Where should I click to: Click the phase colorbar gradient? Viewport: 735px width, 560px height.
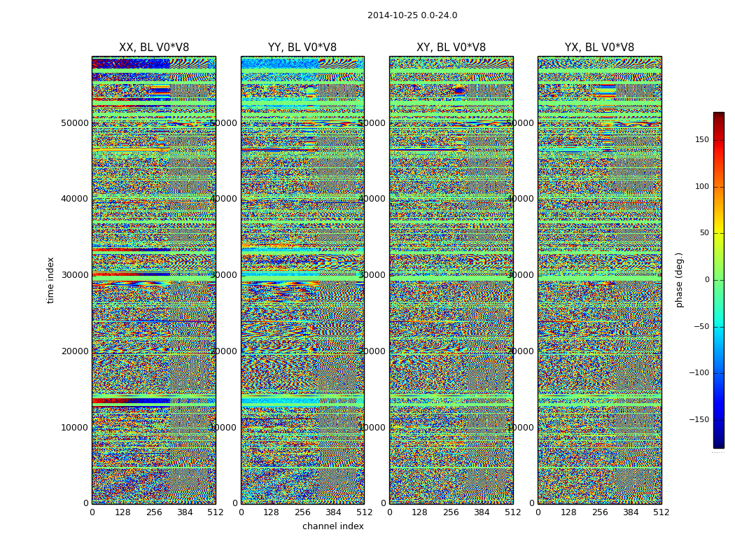click(x=719, y=280)
